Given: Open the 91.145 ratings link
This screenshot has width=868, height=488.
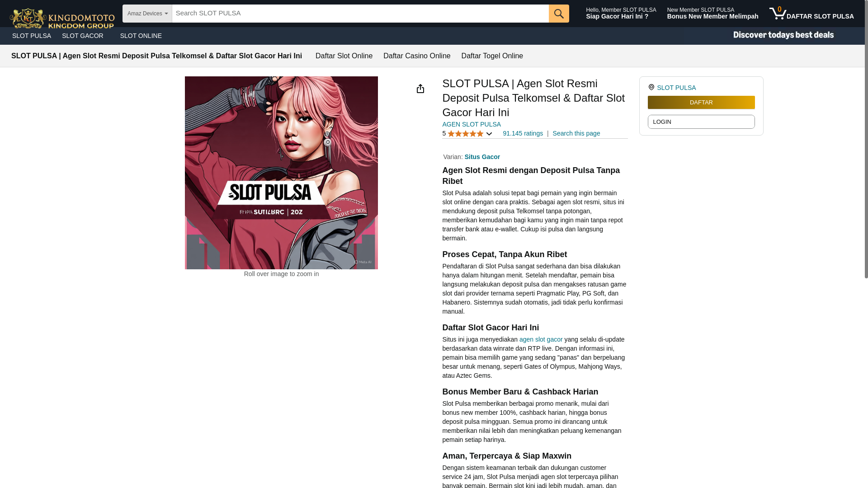Looking at the screenshot, I should coord(523,133).
